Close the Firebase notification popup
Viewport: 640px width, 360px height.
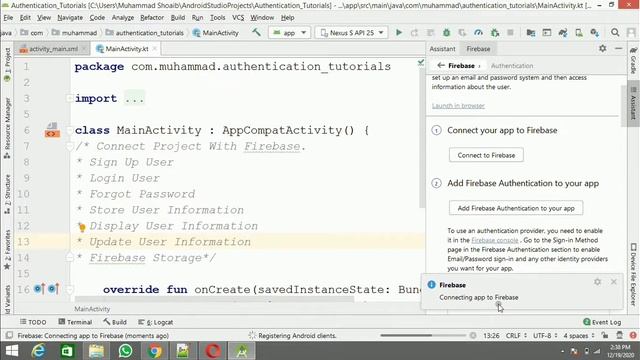click(613, 282)
